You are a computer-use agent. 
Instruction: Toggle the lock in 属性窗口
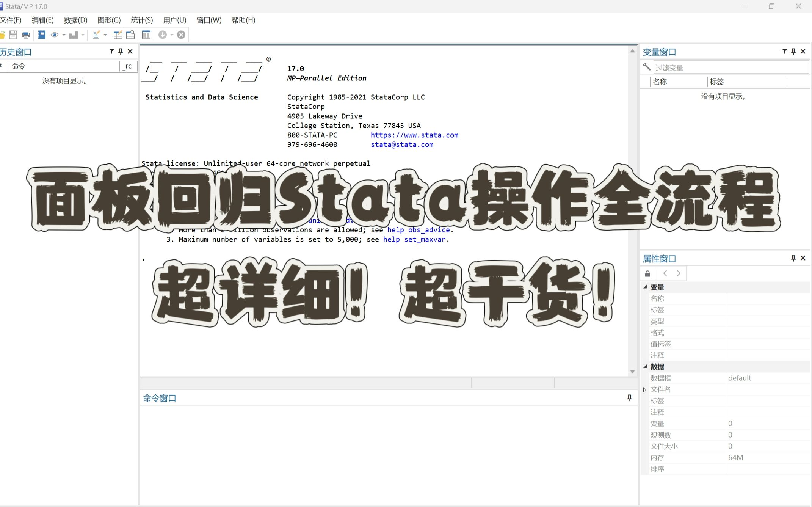tap(647, 273)
